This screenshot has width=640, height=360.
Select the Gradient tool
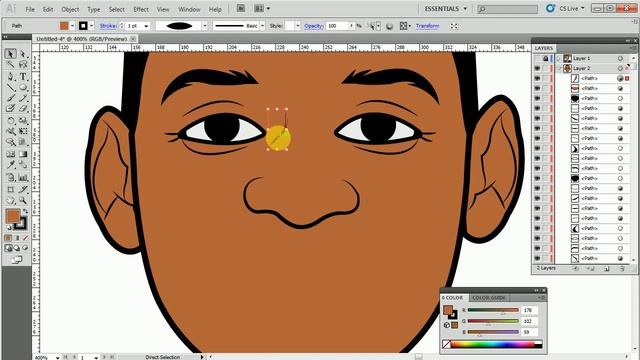(x=23, y=154)
